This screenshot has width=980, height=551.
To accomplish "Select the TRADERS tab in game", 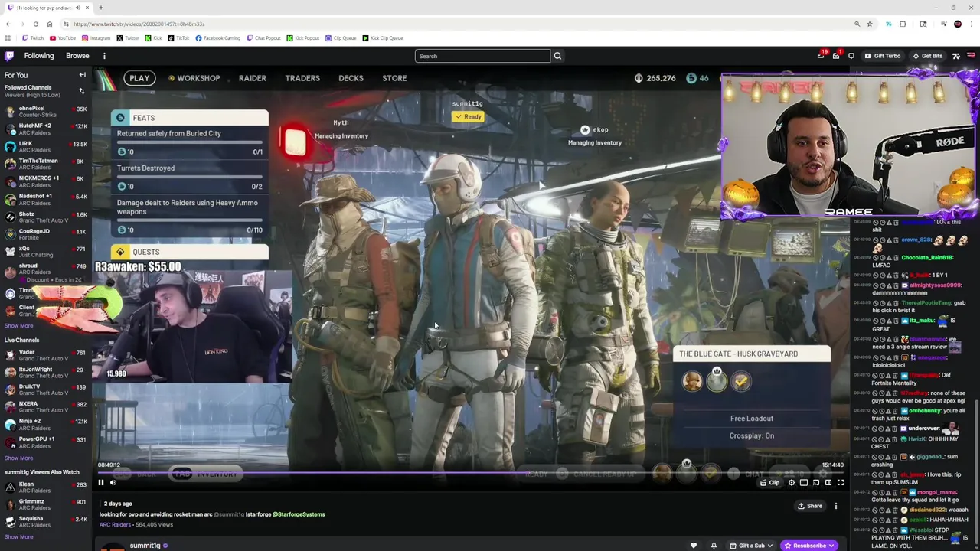I will (302, 78).
